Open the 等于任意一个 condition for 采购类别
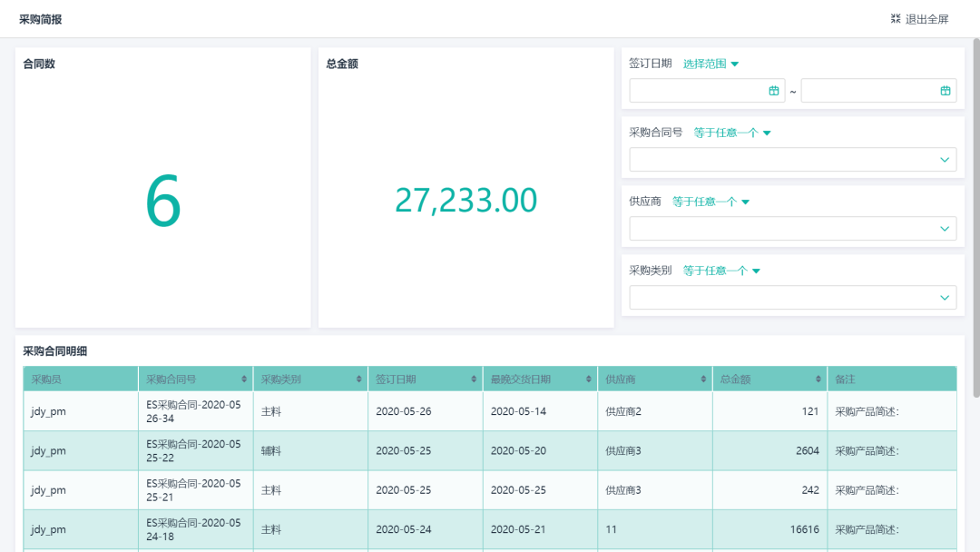980x552 pixels. tap(721, 271)
